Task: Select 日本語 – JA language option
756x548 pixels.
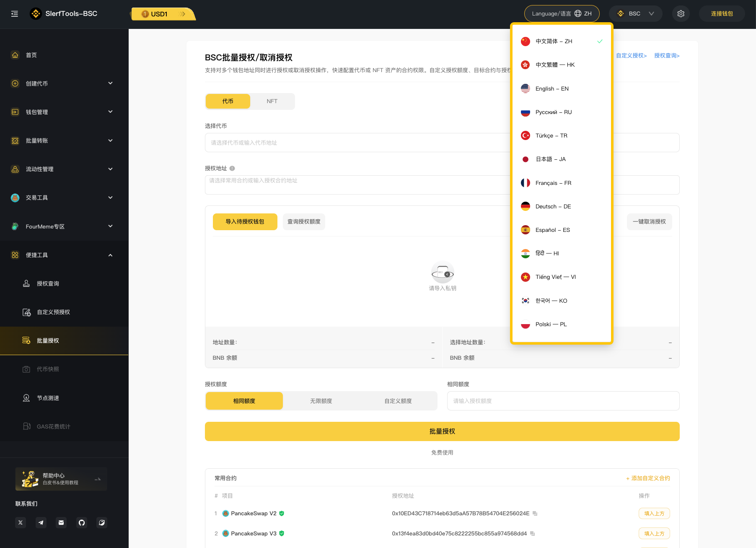Action: click(x=550, y=159)
